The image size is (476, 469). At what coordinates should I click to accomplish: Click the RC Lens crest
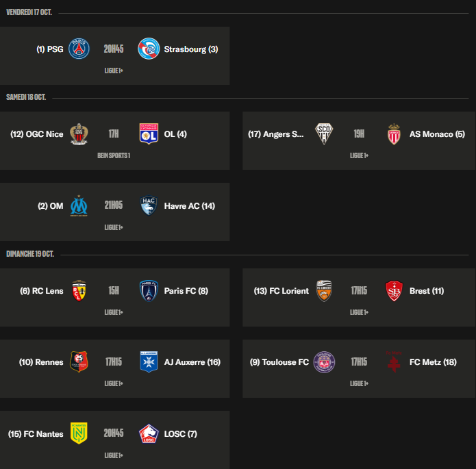click(79, 290)
